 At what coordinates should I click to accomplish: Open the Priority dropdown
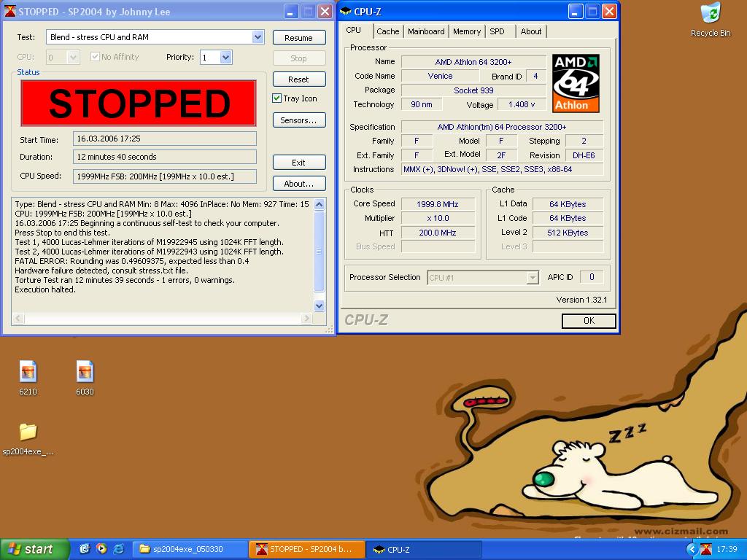coord(226,57)
